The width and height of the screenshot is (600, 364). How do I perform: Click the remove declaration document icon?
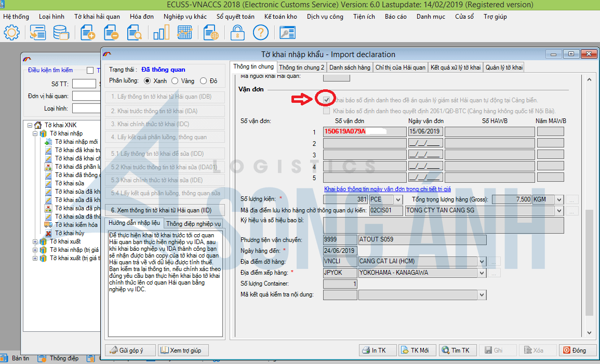point(111,33)
